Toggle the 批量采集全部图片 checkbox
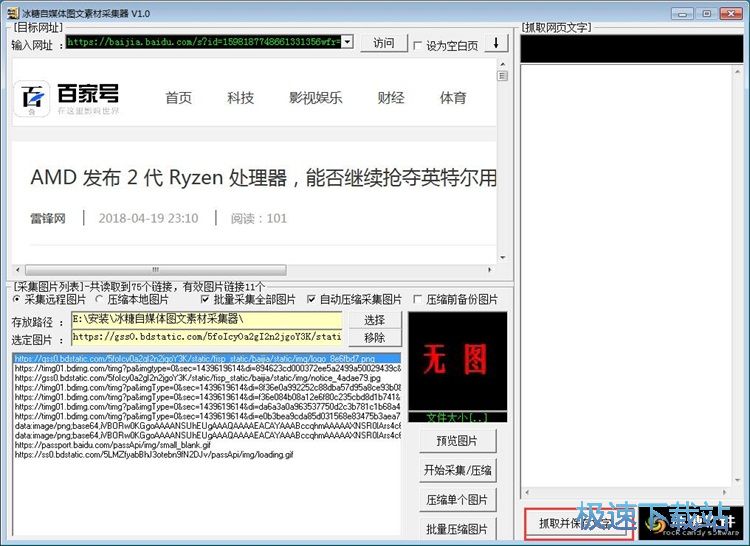750x546 pixels. click(205, 299)
